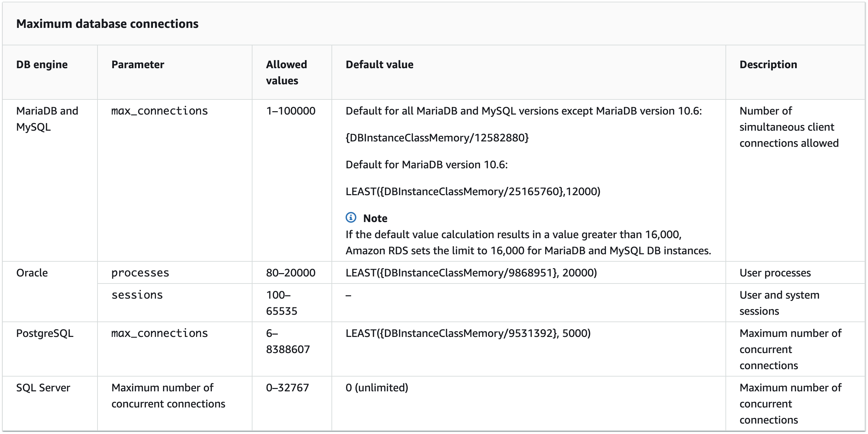Click the default text for all MariaDB and MySQL versions
Image resolution: width=868 pixels, height=434 pixels.
click(524, 111)
